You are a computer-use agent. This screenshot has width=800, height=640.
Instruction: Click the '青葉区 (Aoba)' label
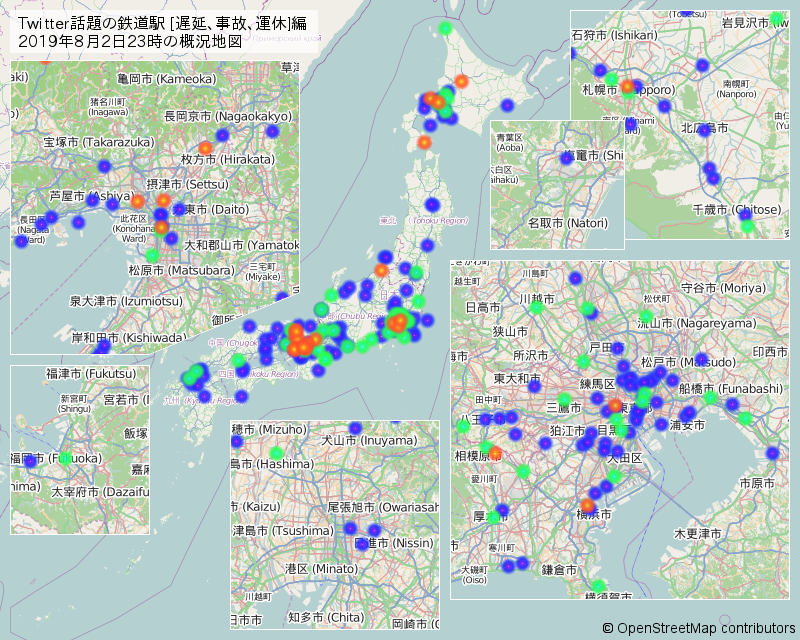(x=510, y=143)
